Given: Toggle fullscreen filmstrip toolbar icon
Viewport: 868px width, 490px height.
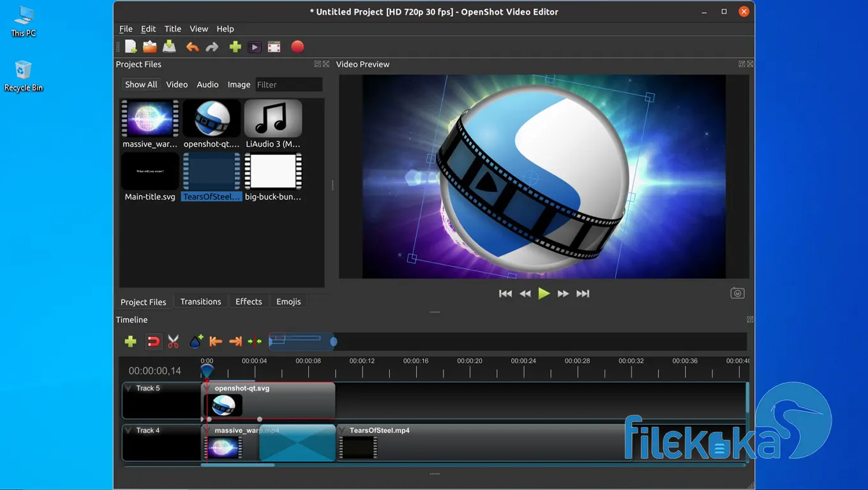Looking at the screenshot, I should click(274, 47).
